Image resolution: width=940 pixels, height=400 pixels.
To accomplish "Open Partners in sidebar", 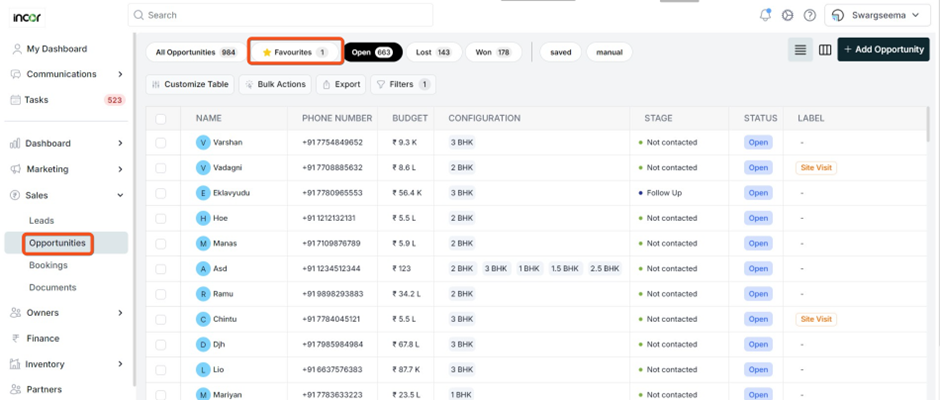I will point(45,389).
